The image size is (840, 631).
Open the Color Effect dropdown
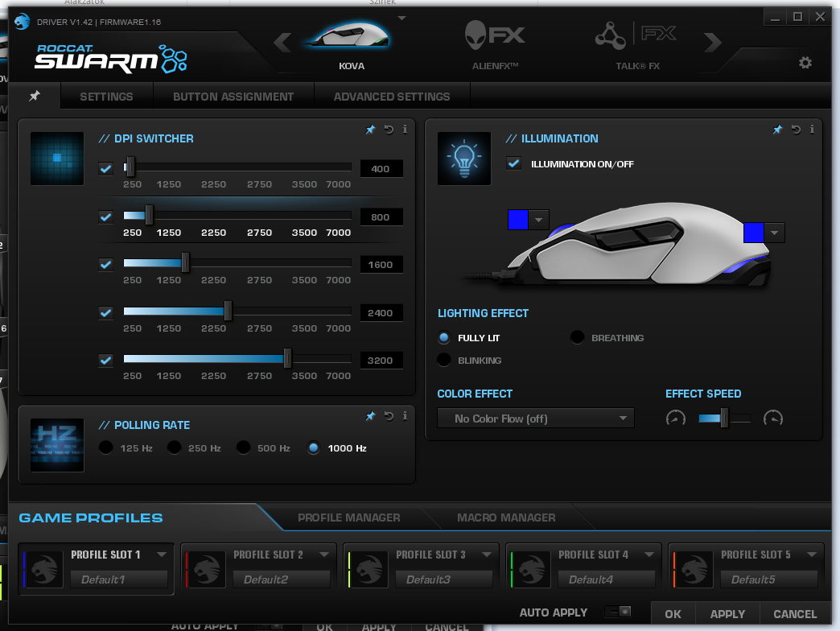coord(536,419)
